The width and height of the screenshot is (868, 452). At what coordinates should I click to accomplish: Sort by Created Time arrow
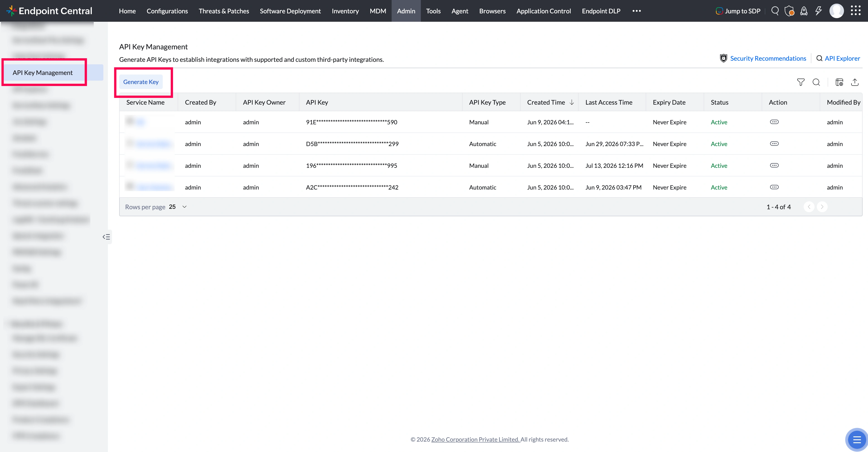pyautogui.click(x=572, y=102)
